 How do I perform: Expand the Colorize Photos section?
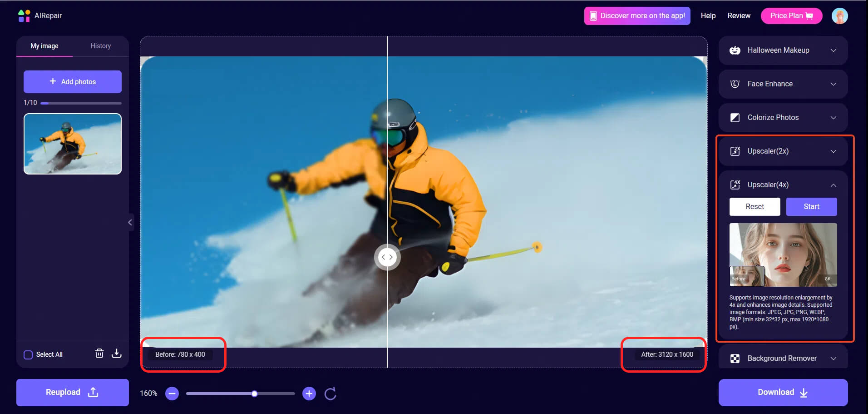(x=833, y=117)
